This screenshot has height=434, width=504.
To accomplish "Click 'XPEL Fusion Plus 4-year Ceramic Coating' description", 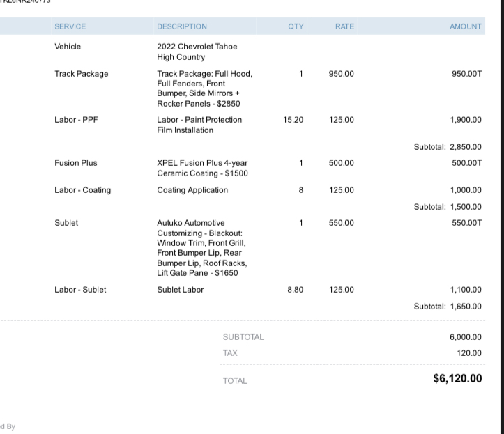I will [202, 168].
